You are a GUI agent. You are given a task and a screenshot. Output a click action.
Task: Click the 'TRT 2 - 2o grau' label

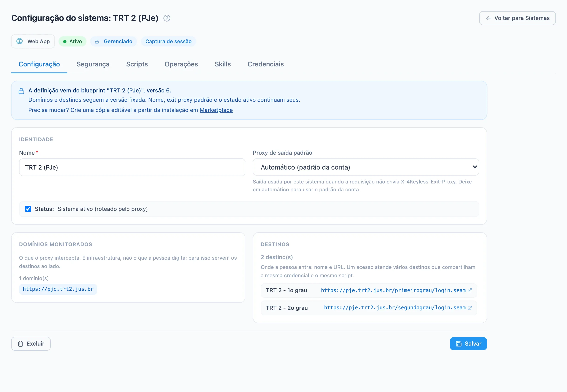coord(287,308)
